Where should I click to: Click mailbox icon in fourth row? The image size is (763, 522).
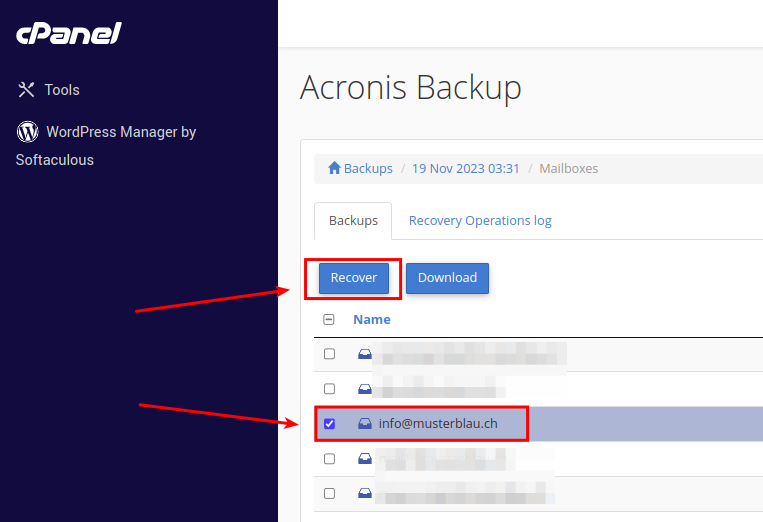[365, 458]
